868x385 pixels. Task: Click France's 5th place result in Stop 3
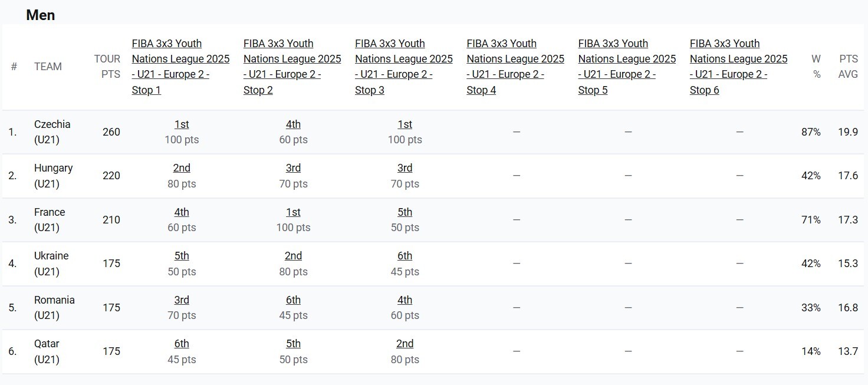pyautogui.click(x=405, y=212)
